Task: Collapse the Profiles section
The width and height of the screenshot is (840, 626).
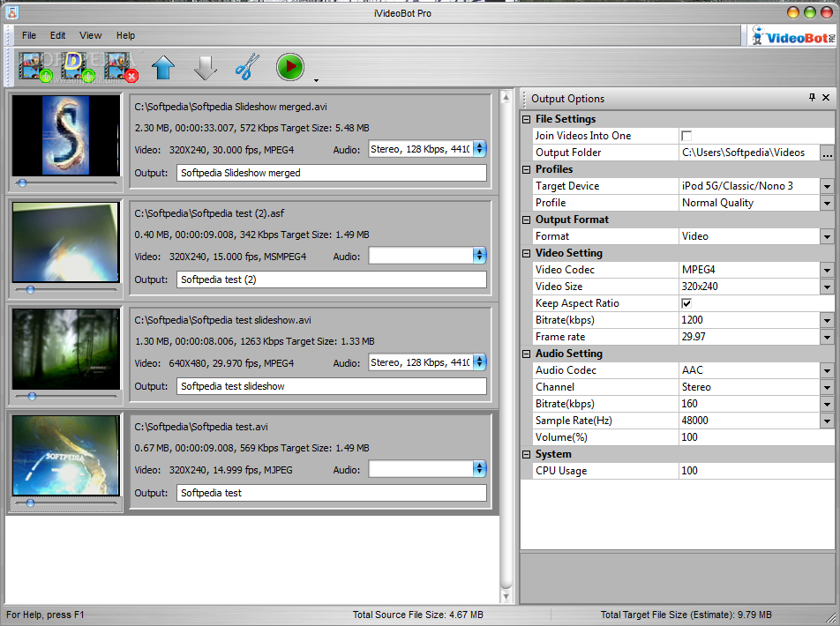Action: point(527,169)
